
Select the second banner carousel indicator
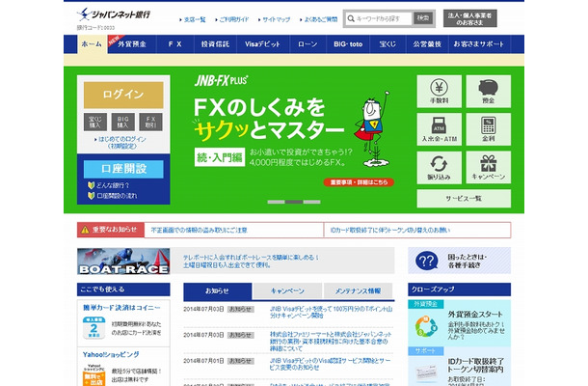point(294,202)
